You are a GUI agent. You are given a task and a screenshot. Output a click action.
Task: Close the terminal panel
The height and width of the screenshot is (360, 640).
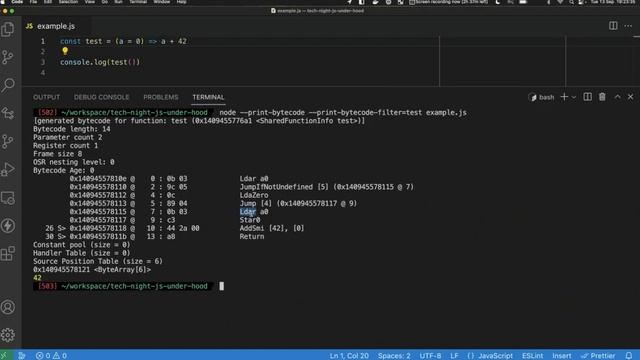coord(631,97)
